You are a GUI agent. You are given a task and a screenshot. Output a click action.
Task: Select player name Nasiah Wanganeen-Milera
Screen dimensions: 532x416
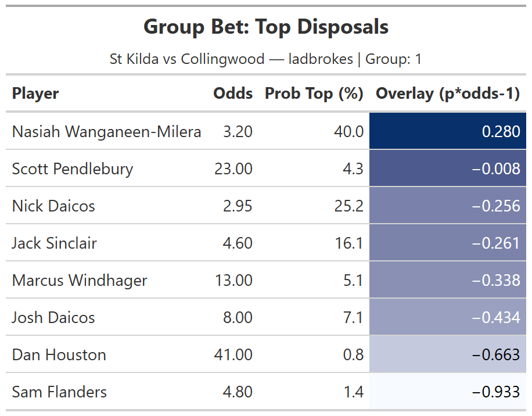point(106,132)
